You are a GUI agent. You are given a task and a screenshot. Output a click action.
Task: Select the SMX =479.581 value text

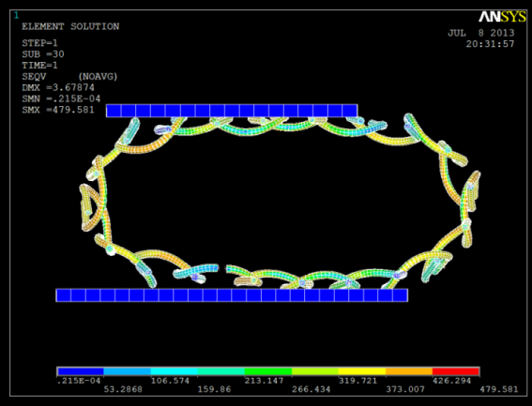click(x=58, y=110)
